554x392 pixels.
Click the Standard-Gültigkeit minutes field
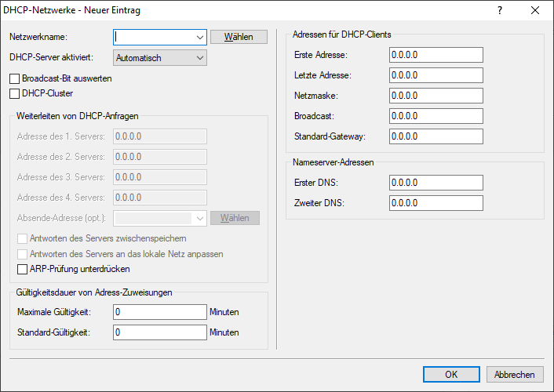point(159,332)
